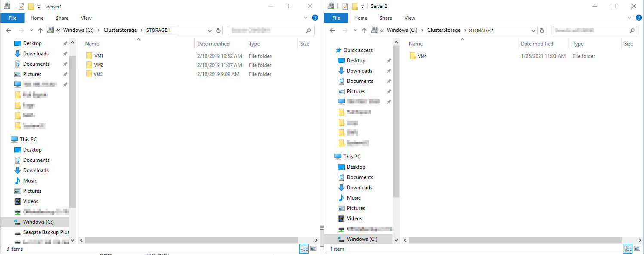Viewport: 644px width, 255px height.
Task: Open the VM4 folder in Server 2
Action: pyautogui.click(x=422, y=56)
